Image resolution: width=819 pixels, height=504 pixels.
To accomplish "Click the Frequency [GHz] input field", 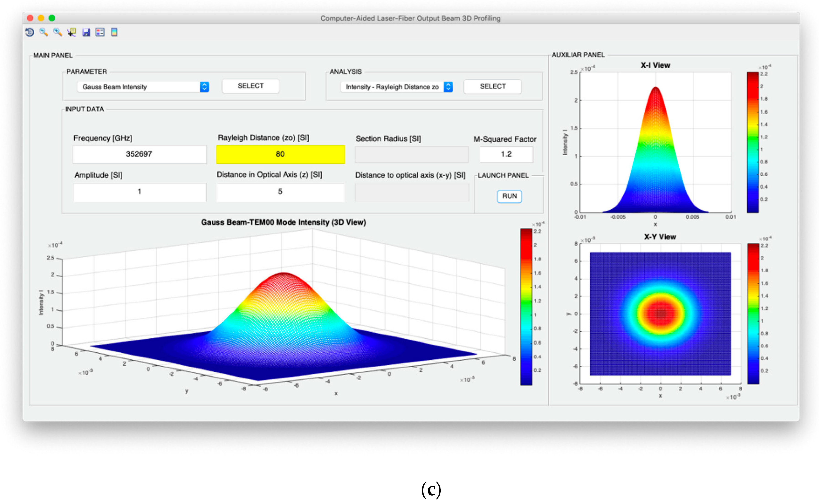I will (139, 154).
